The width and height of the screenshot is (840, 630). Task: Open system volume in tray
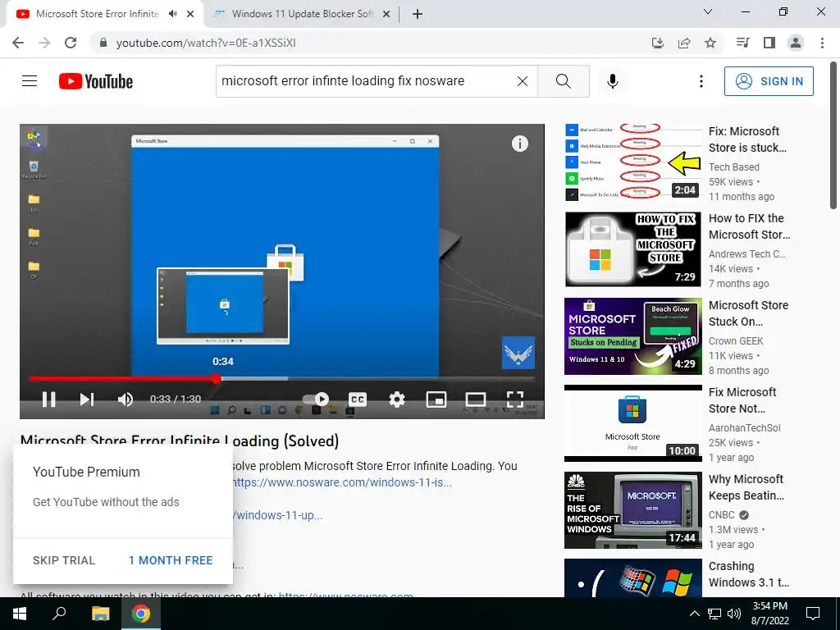734,614
